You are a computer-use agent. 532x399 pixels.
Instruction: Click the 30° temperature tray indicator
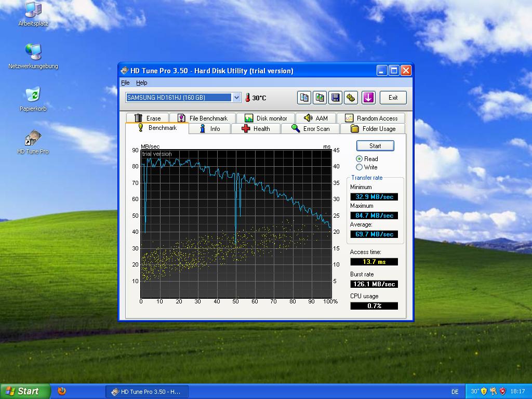coord(475,392)
